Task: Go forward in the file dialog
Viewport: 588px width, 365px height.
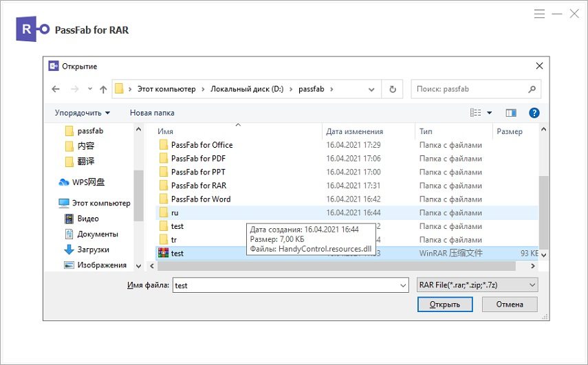Action: tap(75, 89)
